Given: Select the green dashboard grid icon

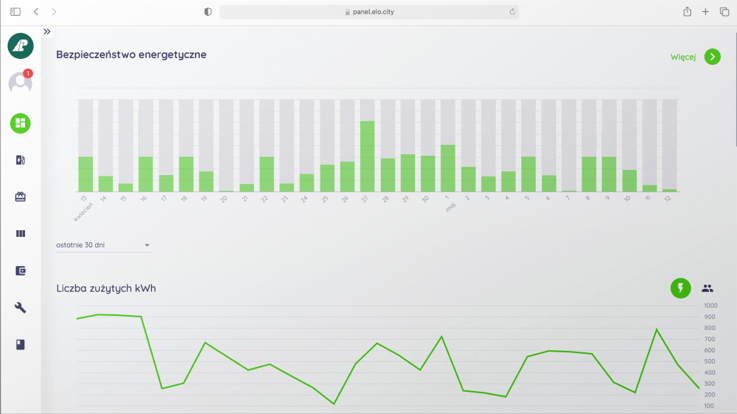Looking at the screenshot, I should coord(20,123).
